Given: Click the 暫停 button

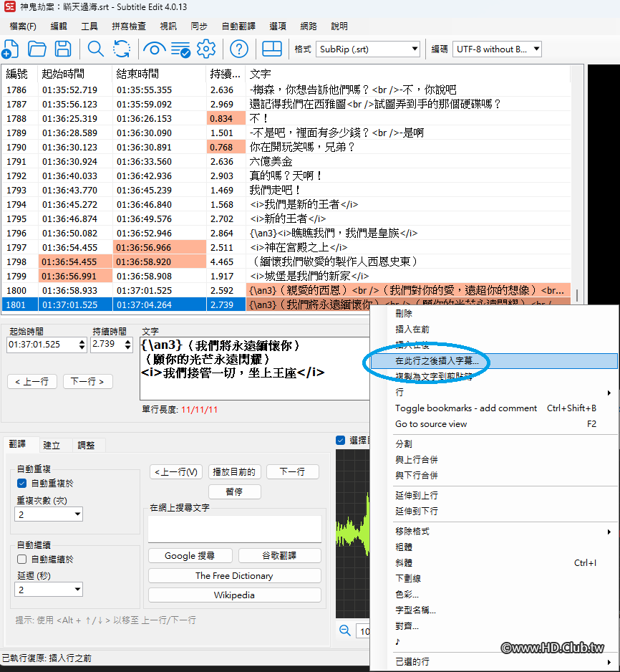Looking at the screenshot, I should pos(234,492).
